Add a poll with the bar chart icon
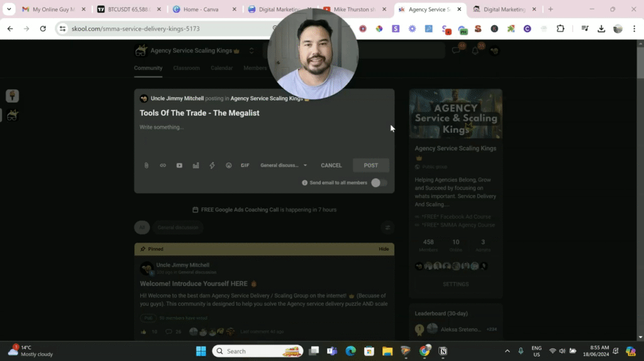The image size is (644, 361). pyautogui.click(x=196, y=165)
